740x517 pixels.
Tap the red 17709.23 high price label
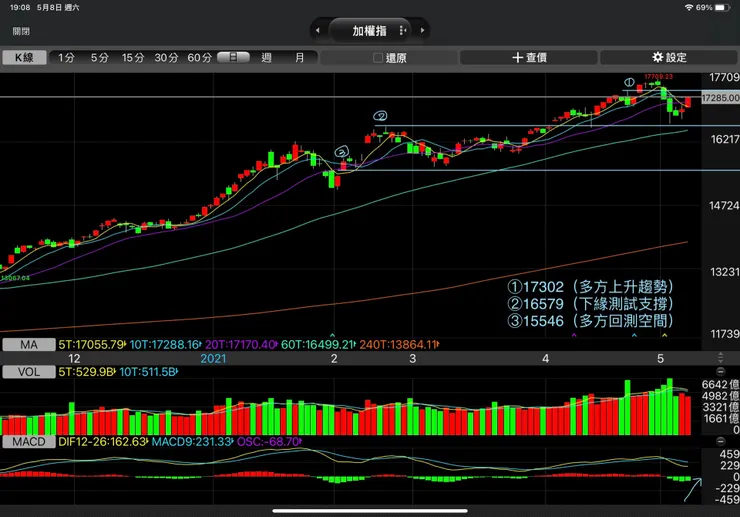click(658, 76)
